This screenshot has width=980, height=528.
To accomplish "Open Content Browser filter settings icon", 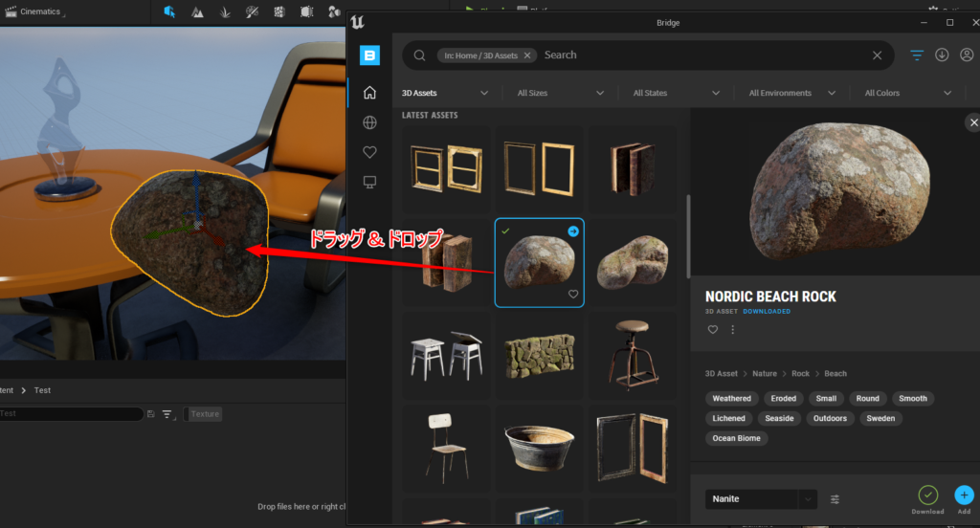I will pyautogui.click(x=167, y=414).
